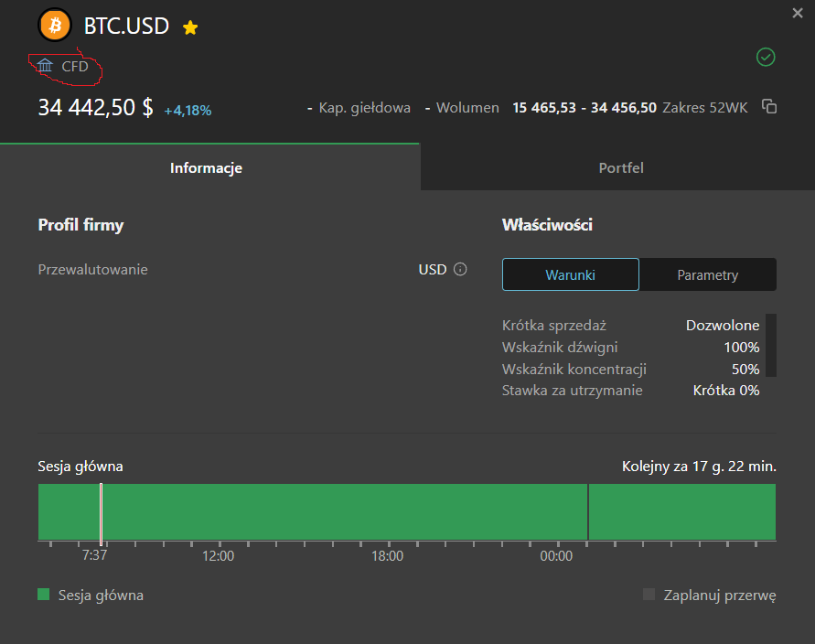Switch to the Portfel tab
The image size is (815, 644).
tap(620, 168)
